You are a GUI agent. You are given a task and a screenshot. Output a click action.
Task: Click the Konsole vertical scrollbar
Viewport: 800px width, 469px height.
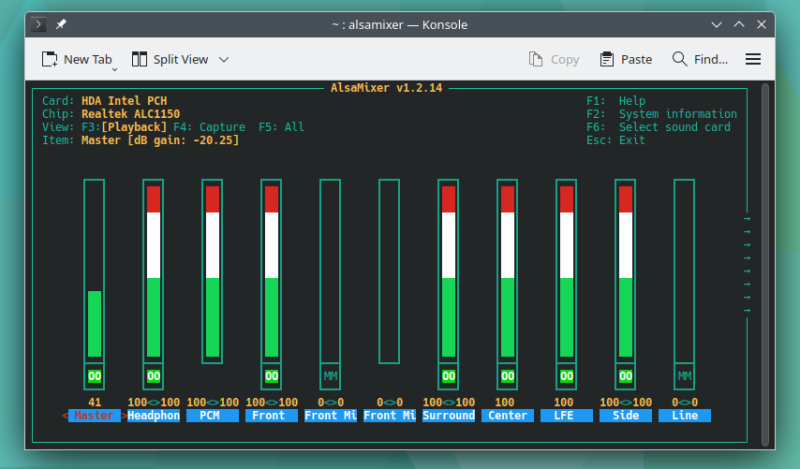(x=765, y=264)
